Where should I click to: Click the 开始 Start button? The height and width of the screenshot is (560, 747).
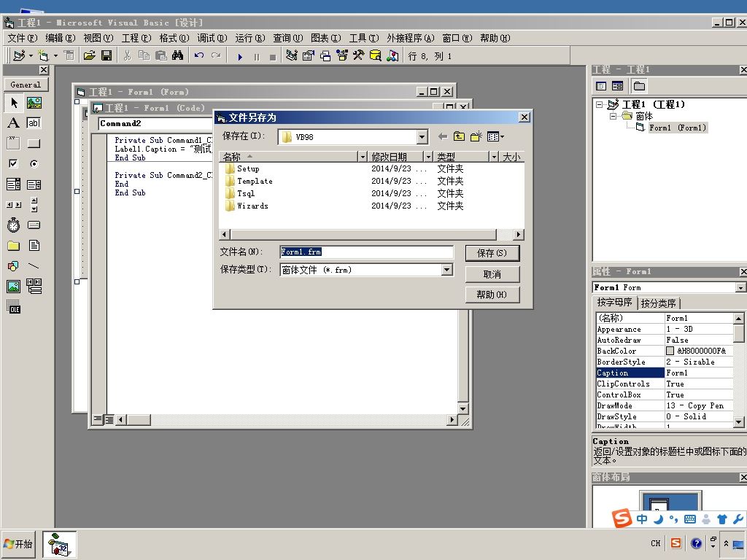coord(18,544)
